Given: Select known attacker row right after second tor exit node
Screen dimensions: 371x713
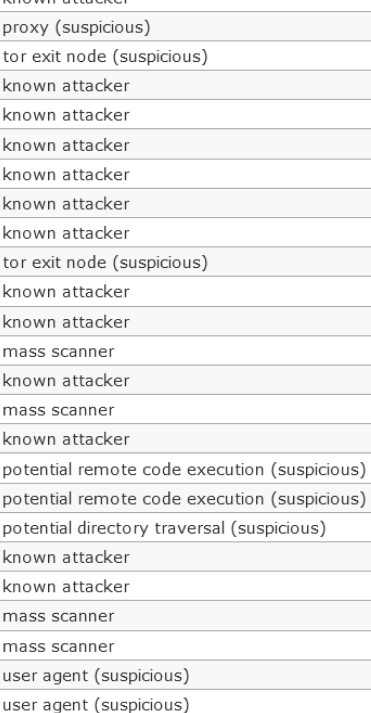Looking at the screenshot, I should pyautogui.click(x=186, y=291).
